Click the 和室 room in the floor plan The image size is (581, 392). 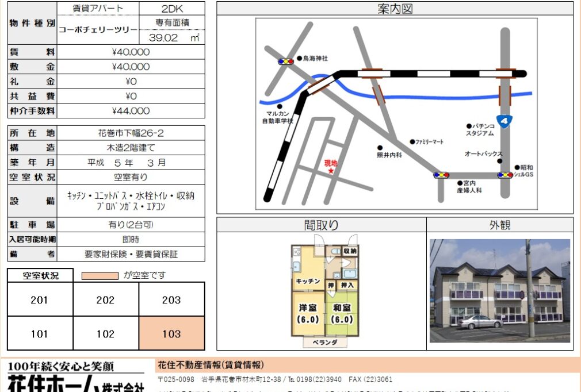pyautogui.click(x=342, y=313)
